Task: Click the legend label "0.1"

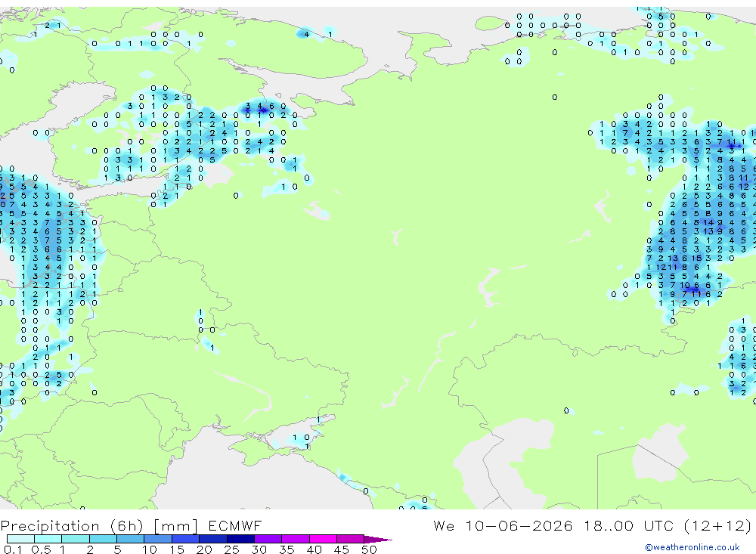Action: [x=13, y=549]
